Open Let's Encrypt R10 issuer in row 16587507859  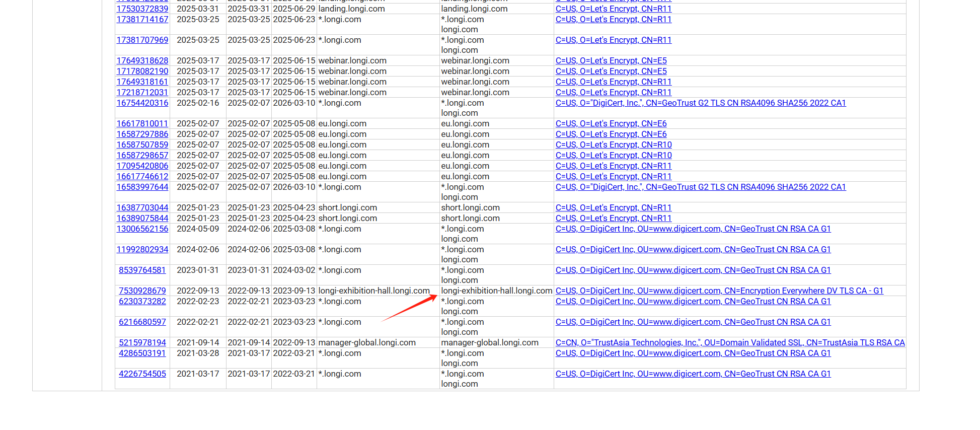click(614, 145)
